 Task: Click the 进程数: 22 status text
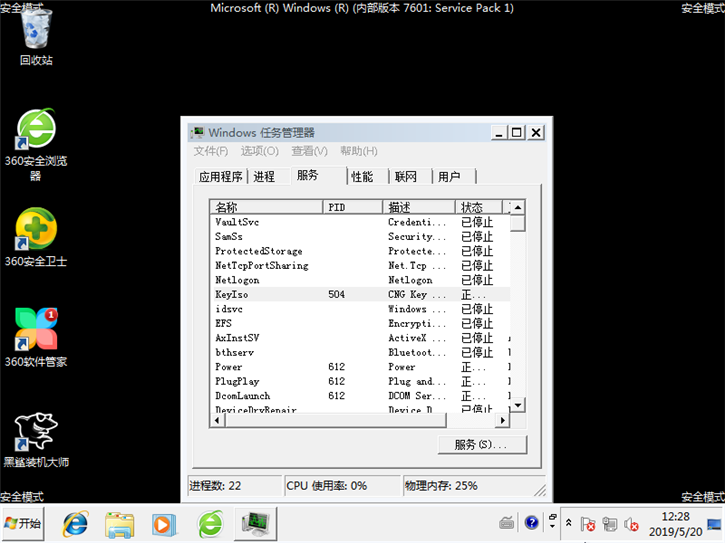(215, 486)
